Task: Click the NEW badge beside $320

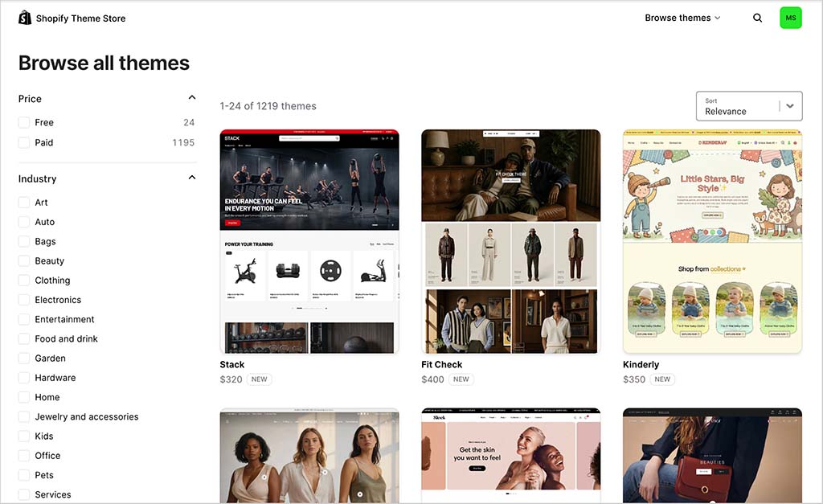Action: (260, 379)
